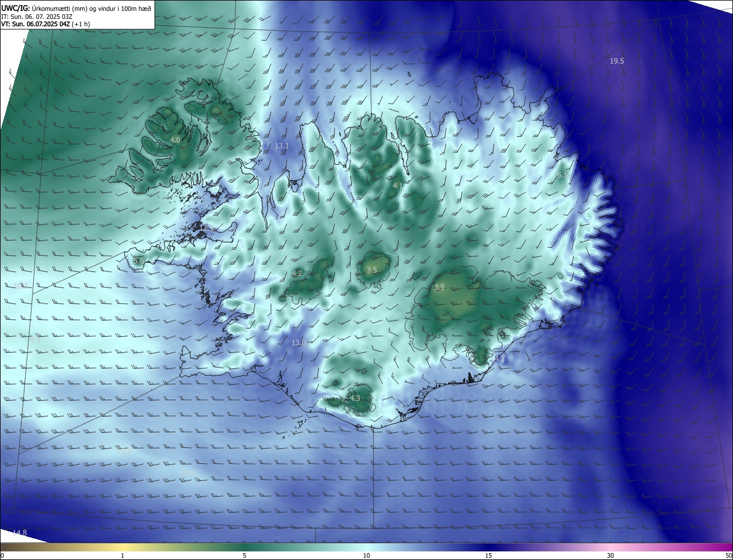Click the 14.8 value label at bottom left
Image resolution: width=733 pixels, height=560 pixels.
click(x=19, y=533)
